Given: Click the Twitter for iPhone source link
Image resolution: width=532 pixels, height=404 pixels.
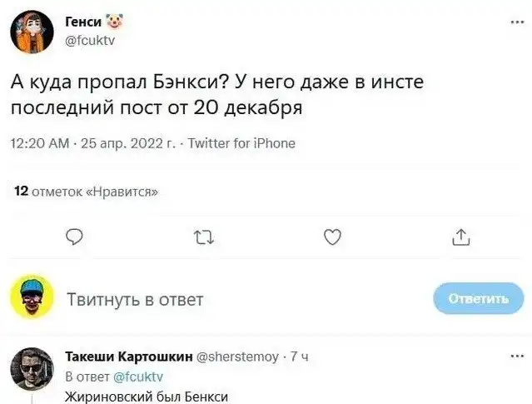Looking at the screenshot, I should [242, 143].
